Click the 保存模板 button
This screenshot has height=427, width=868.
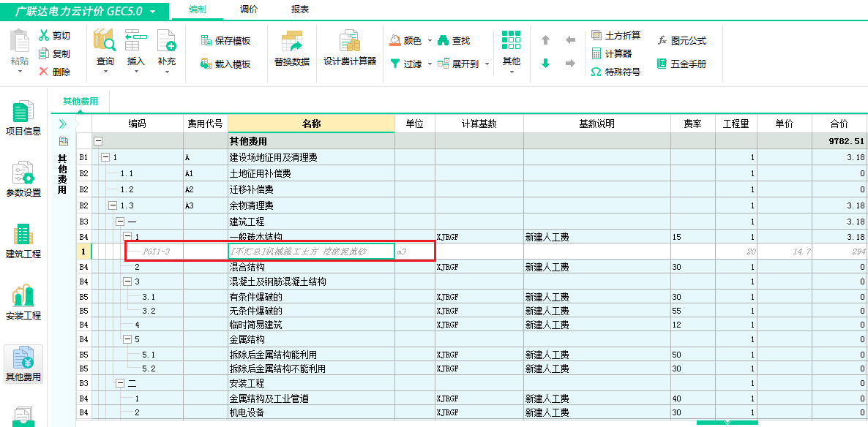pos(226,41)
